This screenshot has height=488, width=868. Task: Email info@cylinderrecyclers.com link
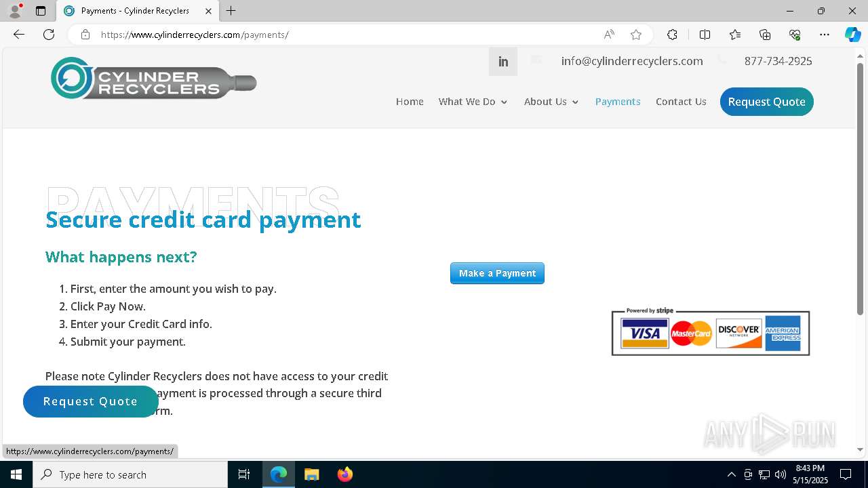tap(632, 61)
